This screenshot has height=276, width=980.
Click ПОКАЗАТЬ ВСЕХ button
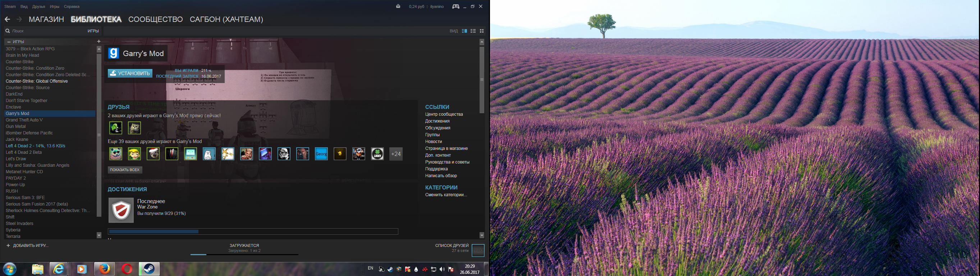125,170
